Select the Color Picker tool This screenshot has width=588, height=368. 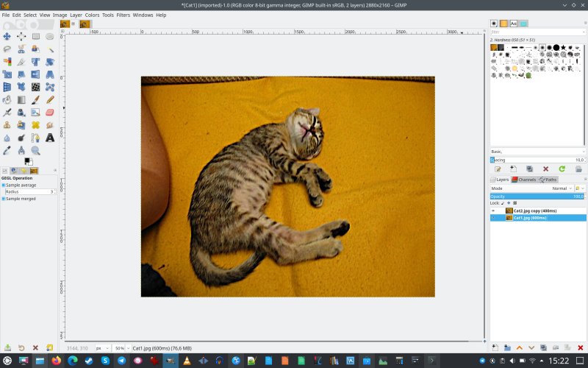point(7,151)
